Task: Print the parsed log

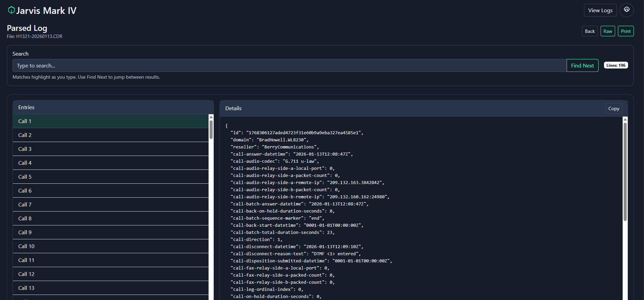Action: point(625,31)
